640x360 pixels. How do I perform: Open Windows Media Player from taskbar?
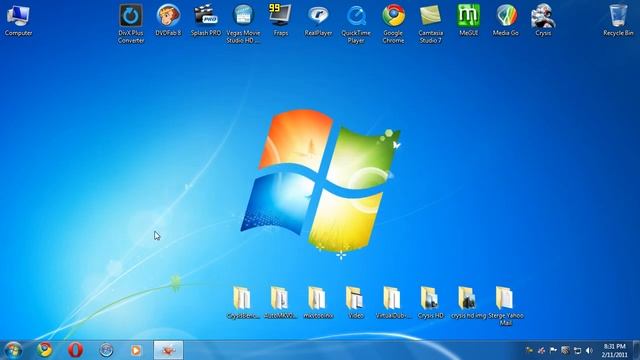point(136,350)
